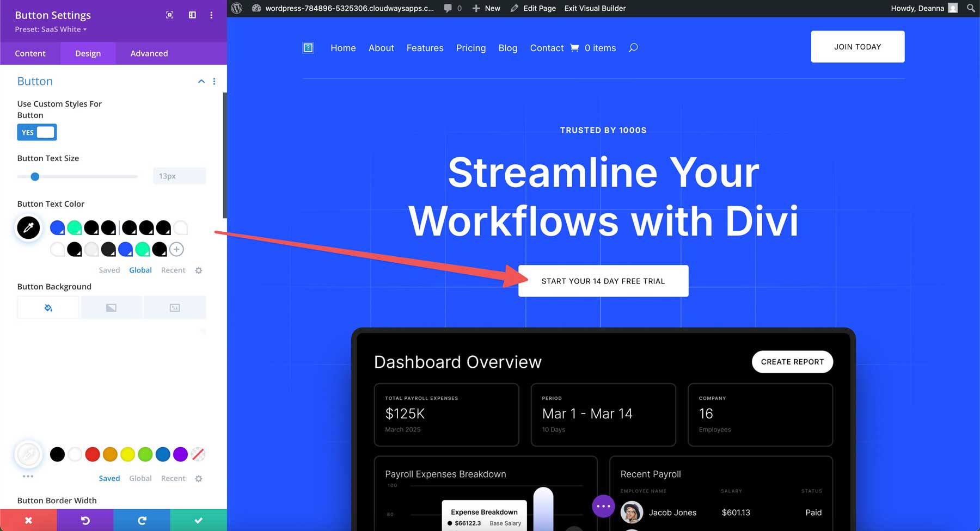Collapse the Button section

tap(201, 81)
